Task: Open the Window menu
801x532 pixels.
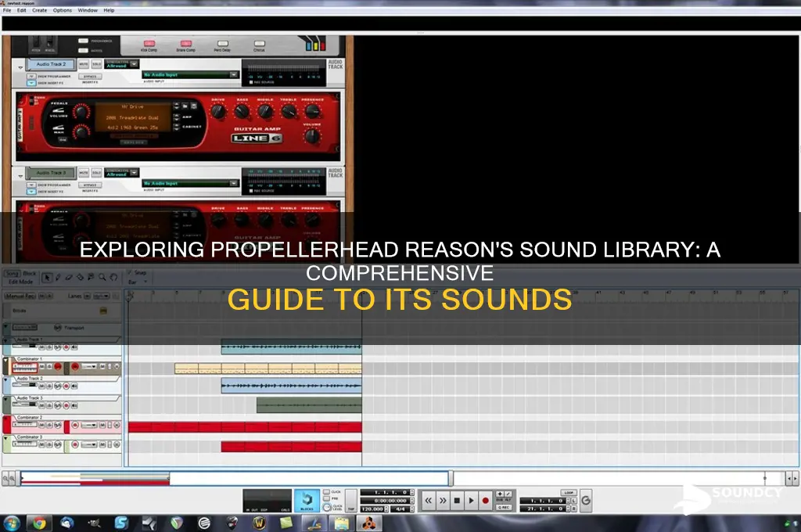Action: 88,10
